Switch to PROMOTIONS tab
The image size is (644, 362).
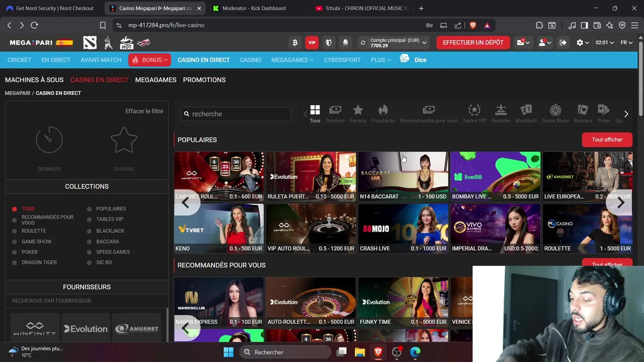point(204,80)
